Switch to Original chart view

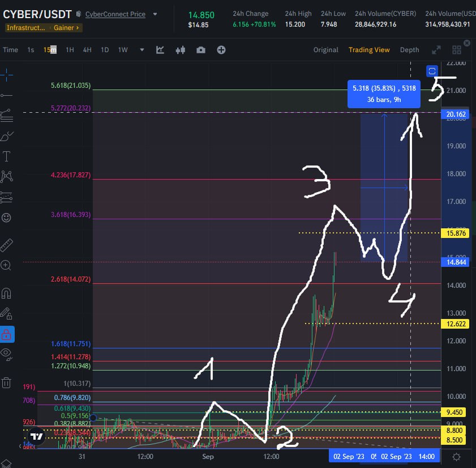tap(326, 50)
